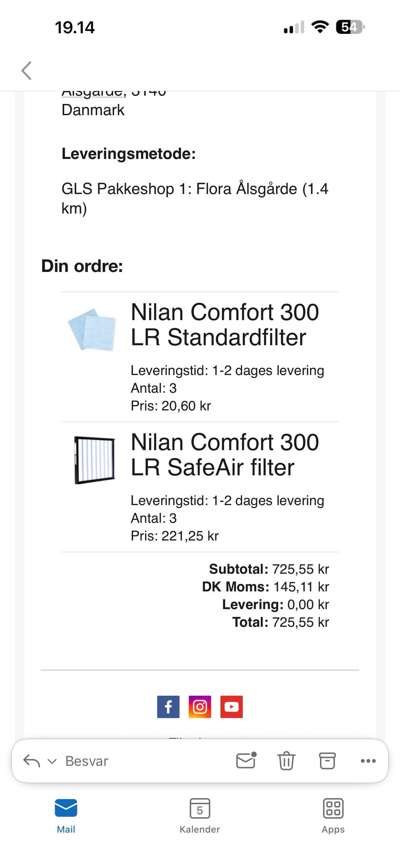The image size is (400, 868).
Task: Delete the email with the trash icon
Action: [286, 761]
